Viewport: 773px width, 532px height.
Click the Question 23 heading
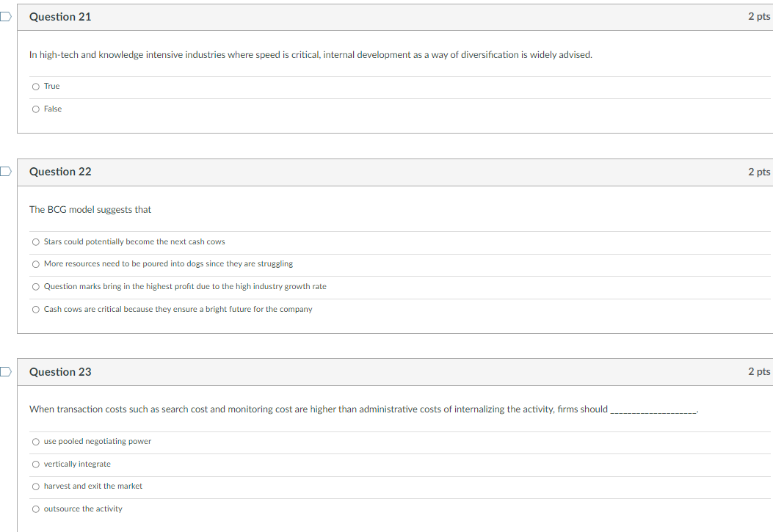coord(60,372)
